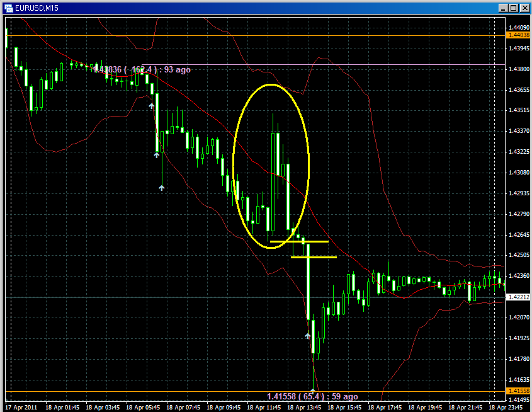Click the arrow marker near 1.42935

pos(161,187)
